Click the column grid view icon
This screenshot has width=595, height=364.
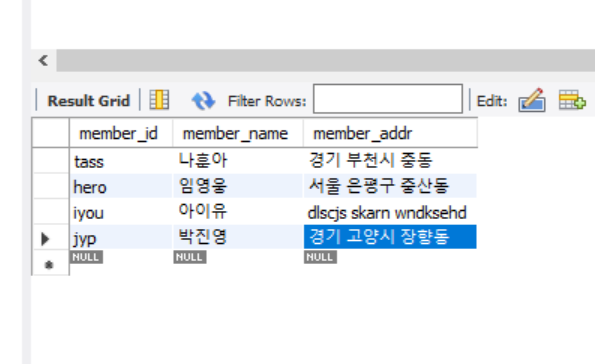pos(159,100)
